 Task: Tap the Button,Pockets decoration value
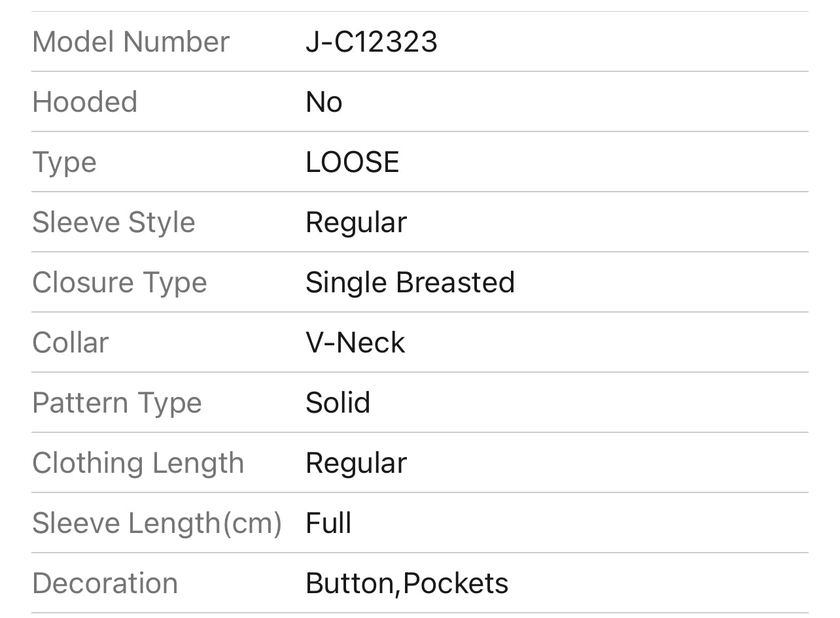pos(407,583)
